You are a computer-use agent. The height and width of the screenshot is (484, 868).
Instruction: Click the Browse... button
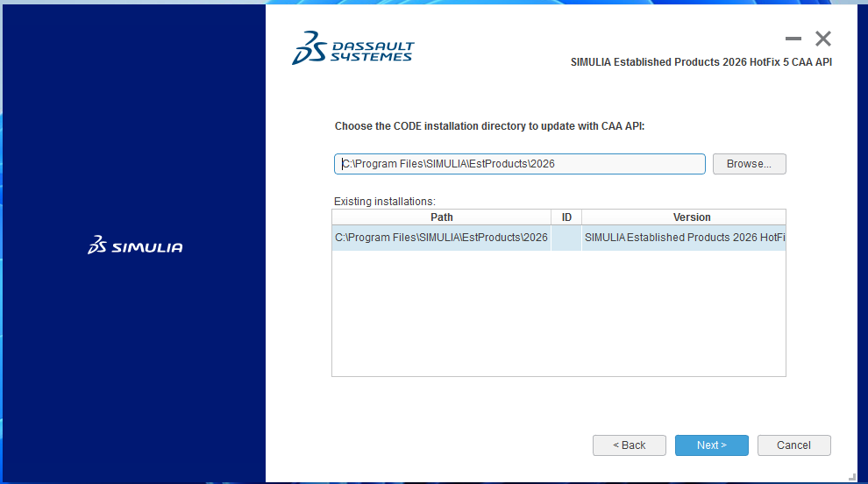click(749, 164)
